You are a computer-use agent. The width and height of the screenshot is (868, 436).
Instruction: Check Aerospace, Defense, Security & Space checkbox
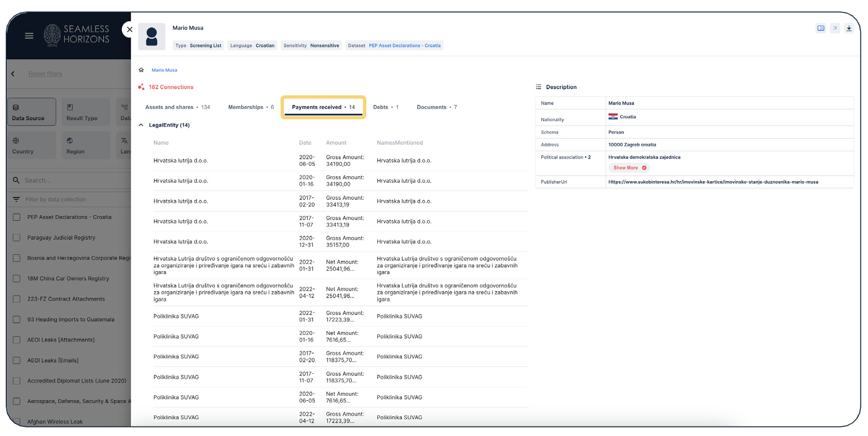coord(17,402)
